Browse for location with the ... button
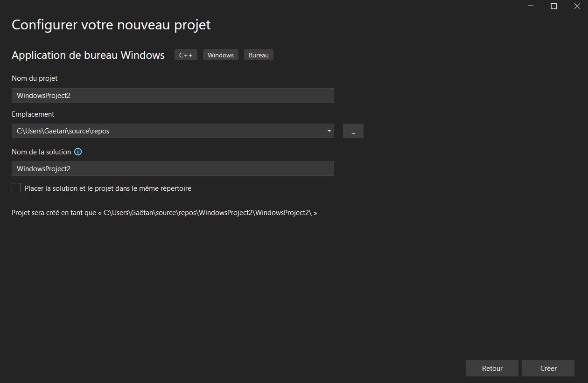Image resolution: width=588 pixels, height=383 pixels. (x=353, y=131)
